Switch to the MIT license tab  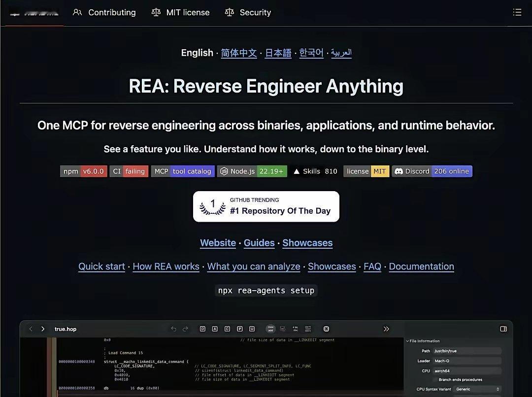coord(180,12)
